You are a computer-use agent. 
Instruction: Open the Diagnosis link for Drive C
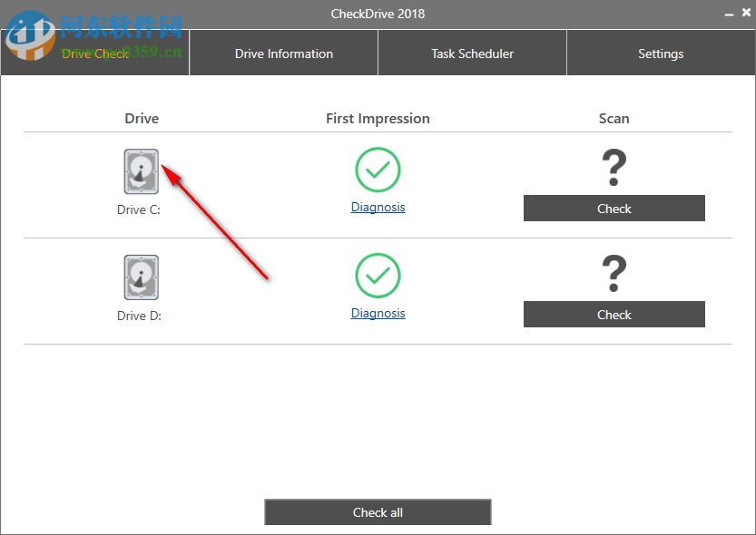click(x=378, y=207)
